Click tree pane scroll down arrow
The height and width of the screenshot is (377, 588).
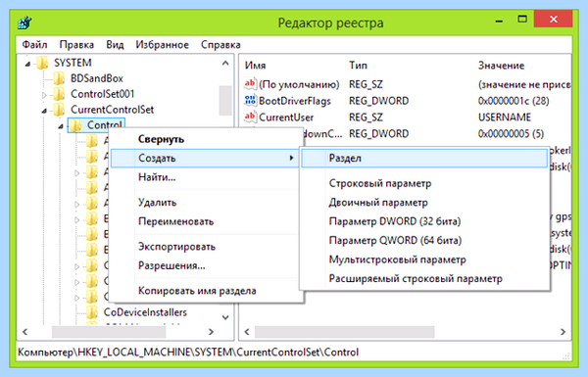(225, 317)
